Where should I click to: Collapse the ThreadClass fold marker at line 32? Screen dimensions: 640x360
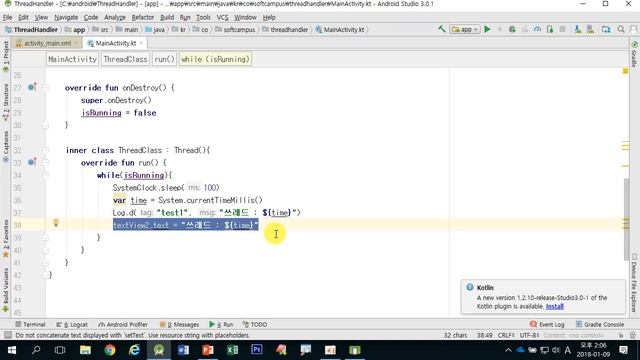[45, 150]
